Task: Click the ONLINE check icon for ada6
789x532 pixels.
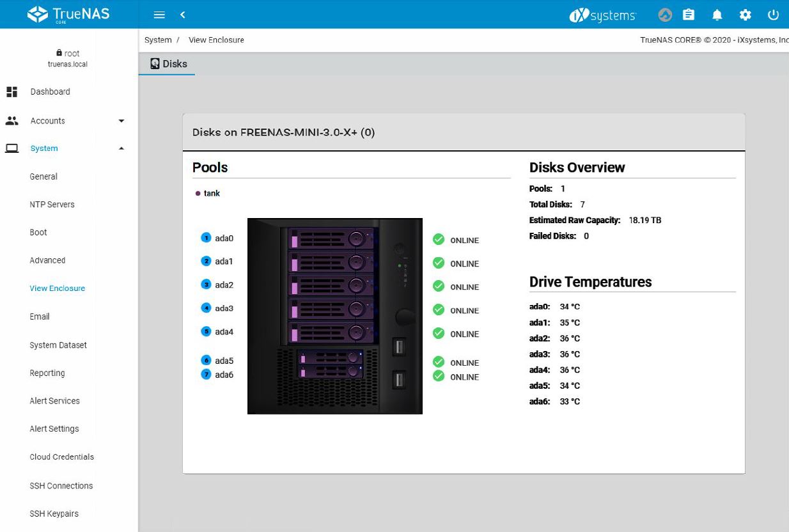Action: coord(439,376)
